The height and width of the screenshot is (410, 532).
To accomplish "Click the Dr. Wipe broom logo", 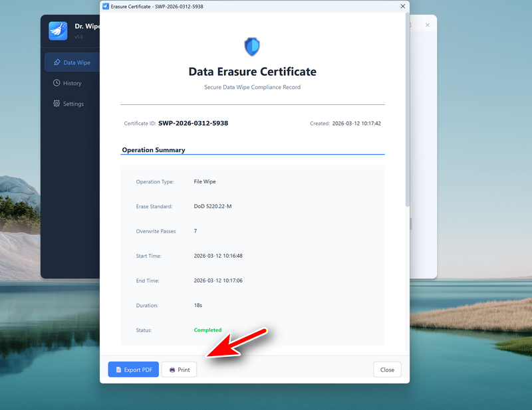I will [x=59, y=31].
